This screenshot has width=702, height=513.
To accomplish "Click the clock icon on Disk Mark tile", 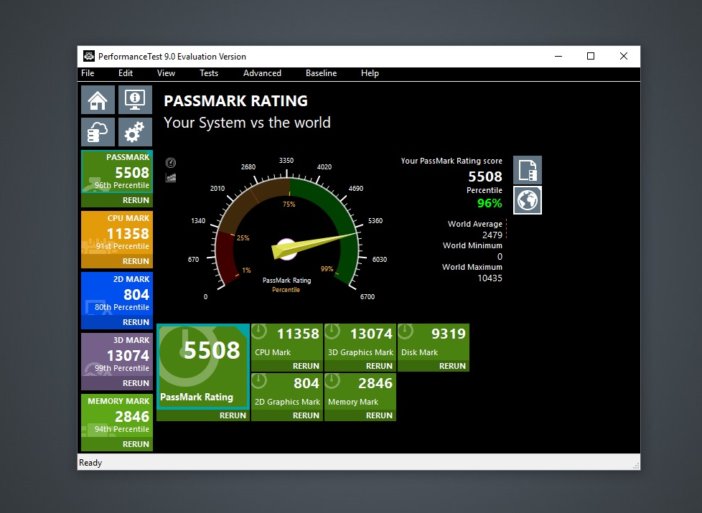I will click(405, 332).
